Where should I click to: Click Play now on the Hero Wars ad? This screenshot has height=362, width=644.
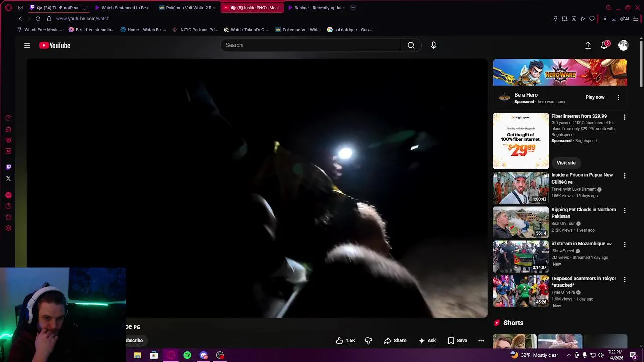click(595, 97)
